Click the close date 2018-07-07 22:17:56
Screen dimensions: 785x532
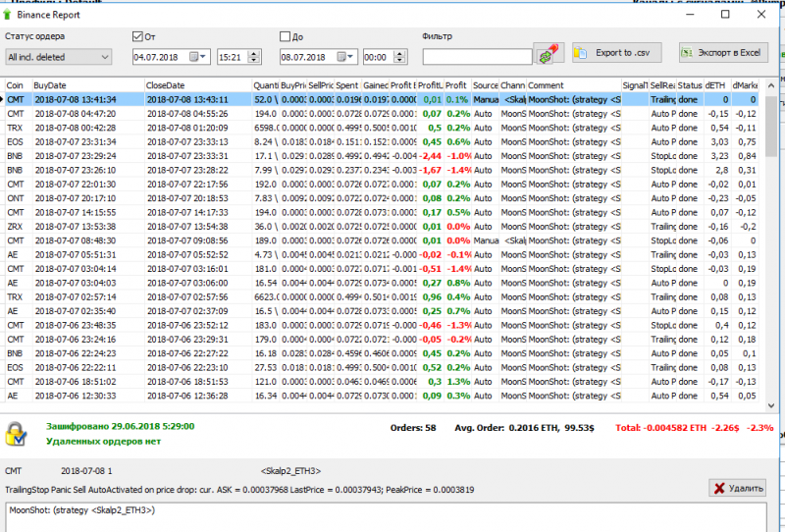click(x=187, y=184)
